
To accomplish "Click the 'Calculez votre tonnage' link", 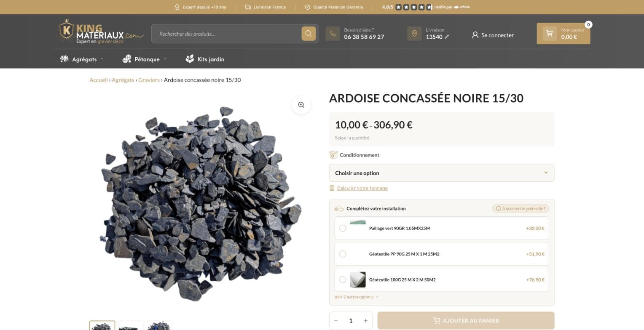I will (x=362, y=188).
